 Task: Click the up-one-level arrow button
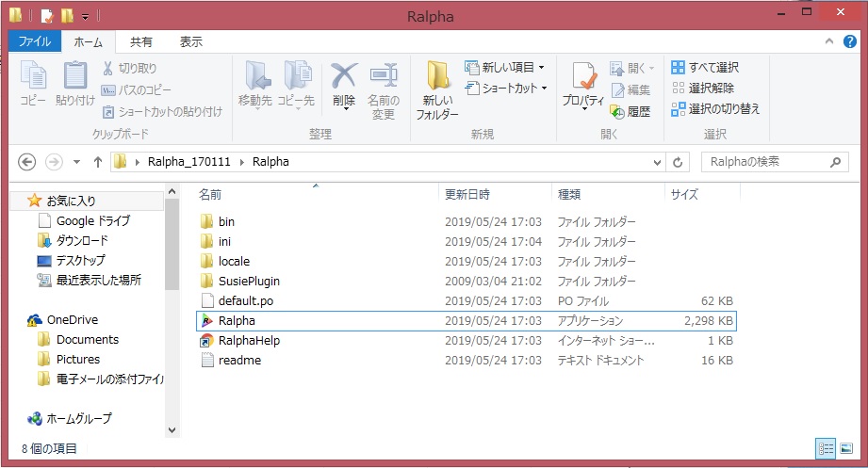point(97,162)
